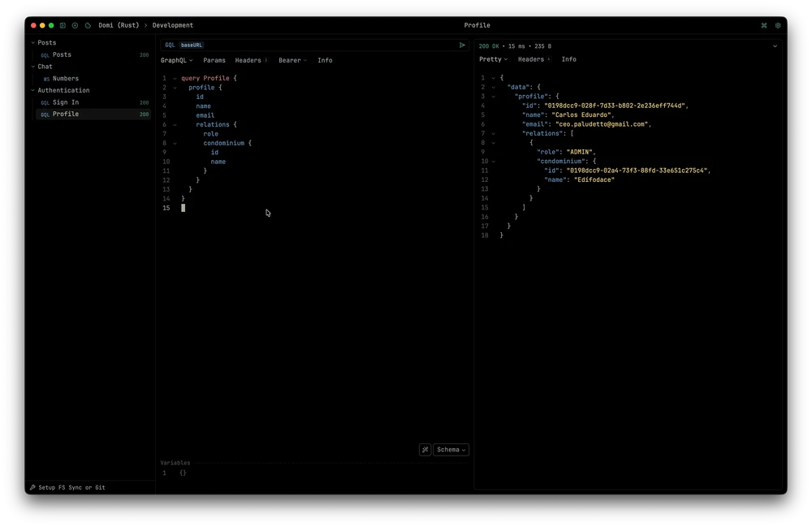Switch to the request Params tab
Image resolution: width=812 pixels, height=527 pixels.
[214, 61]
